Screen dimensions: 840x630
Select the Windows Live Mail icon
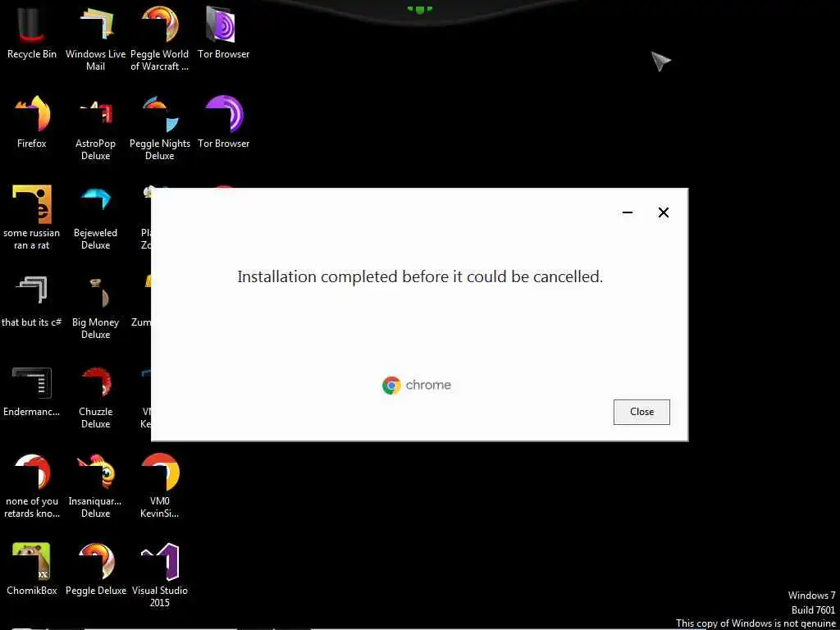click(95, 38)
